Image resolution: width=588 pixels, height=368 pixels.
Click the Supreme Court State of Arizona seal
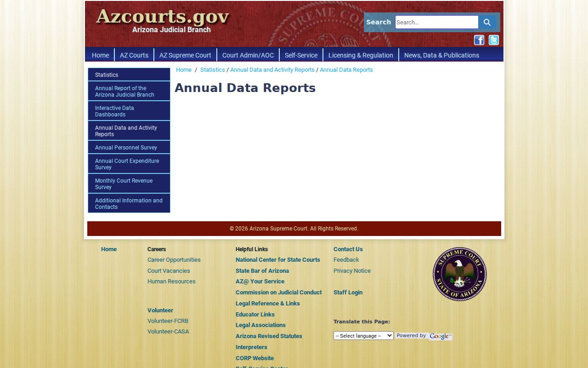coord(459,274)
